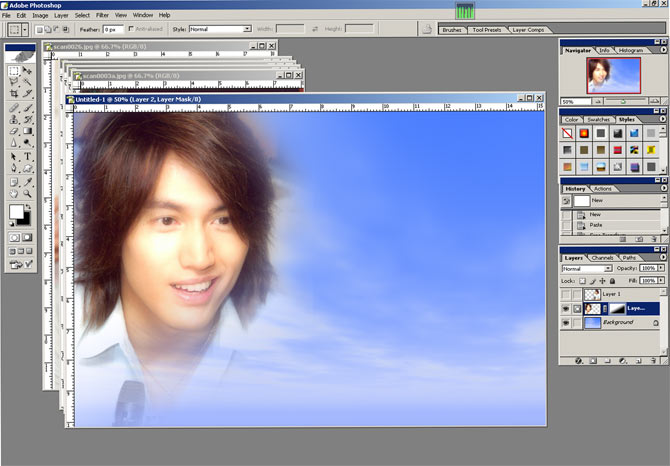Open the Layer menu

61,15
